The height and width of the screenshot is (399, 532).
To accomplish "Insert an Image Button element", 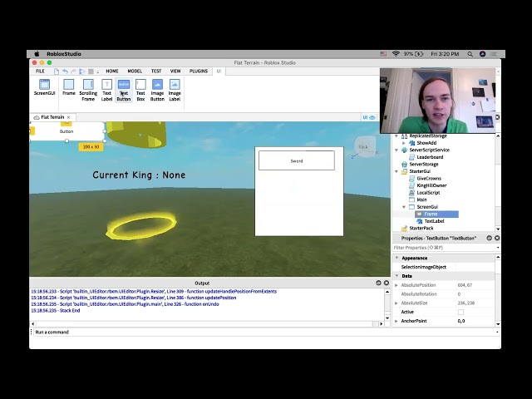I will coord(157,90).
